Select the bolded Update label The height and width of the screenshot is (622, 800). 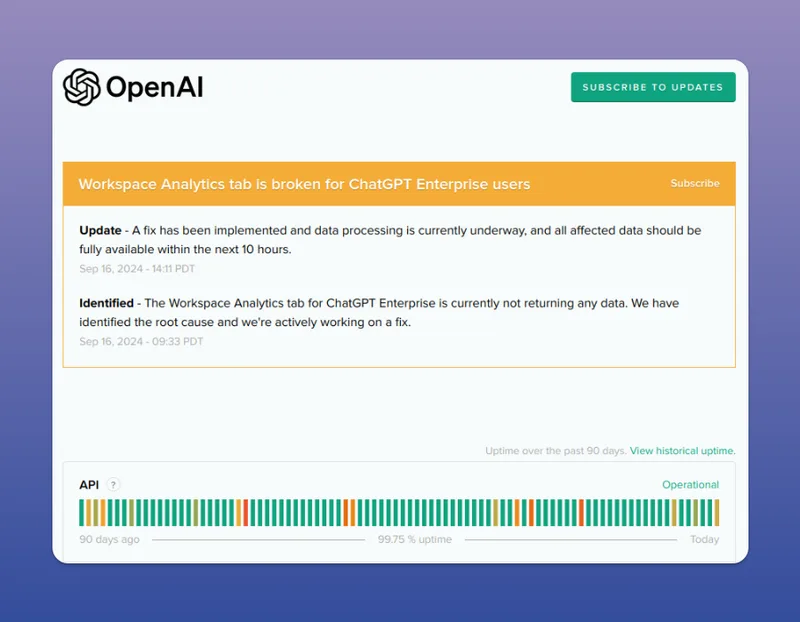100,230
